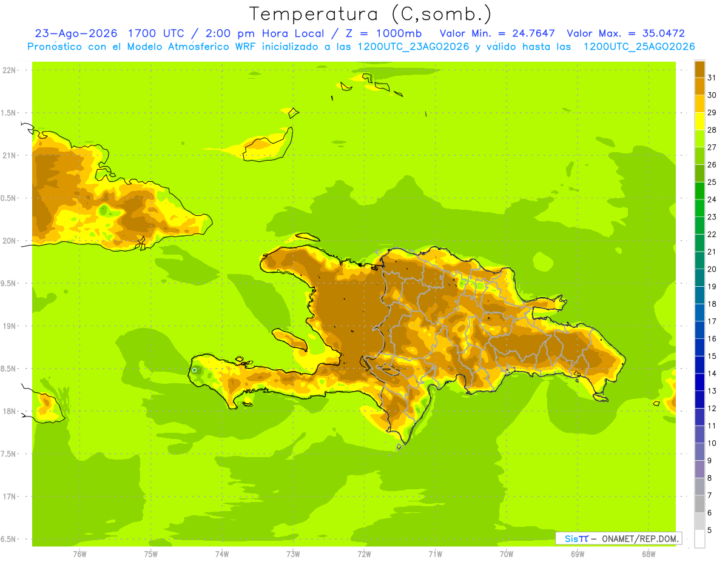The image size is (728, 562).
Task: Click 'Valor Min. = 24.7647' readout
Action: click(497, 33)
